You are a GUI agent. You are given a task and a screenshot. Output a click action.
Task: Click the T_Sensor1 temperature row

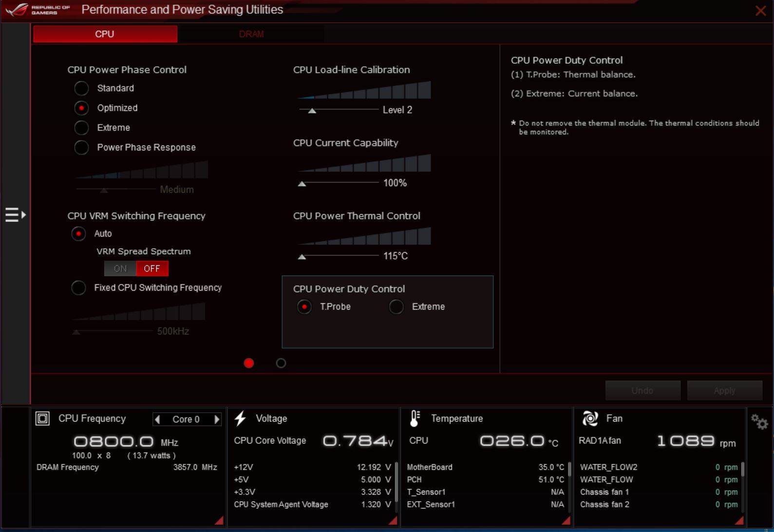click(486, 492)
